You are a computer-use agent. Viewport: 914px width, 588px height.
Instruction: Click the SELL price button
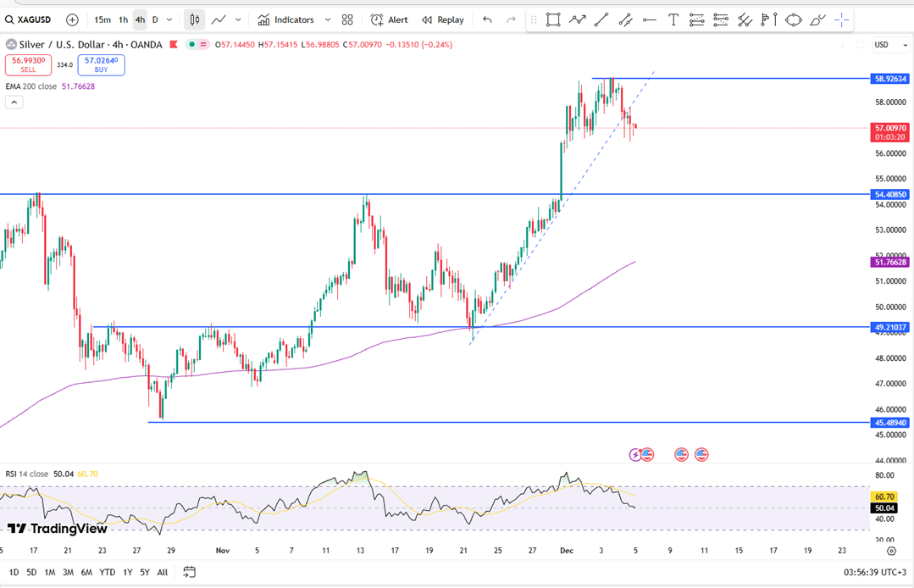[x=29, y=65]
